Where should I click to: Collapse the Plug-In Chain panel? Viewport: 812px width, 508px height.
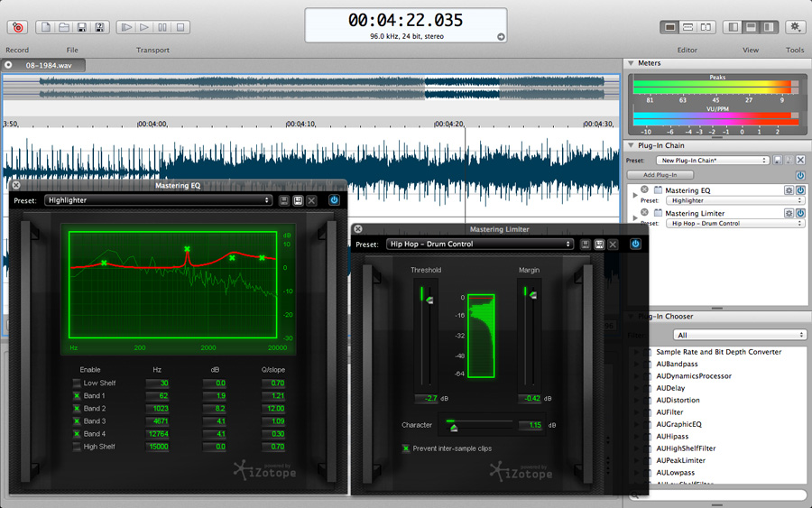tap(631, 145)
